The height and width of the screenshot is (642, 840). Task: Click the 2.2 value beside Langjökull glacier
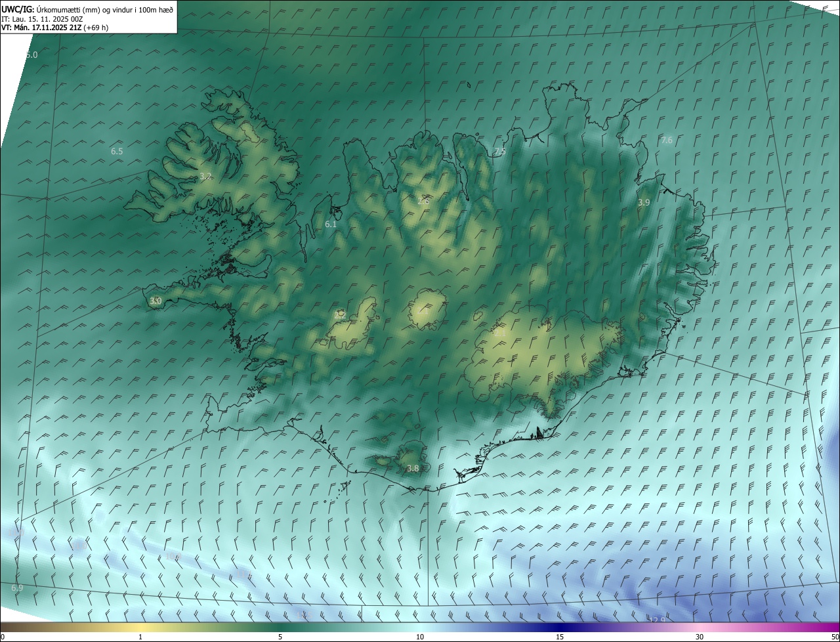coord(340,314)
